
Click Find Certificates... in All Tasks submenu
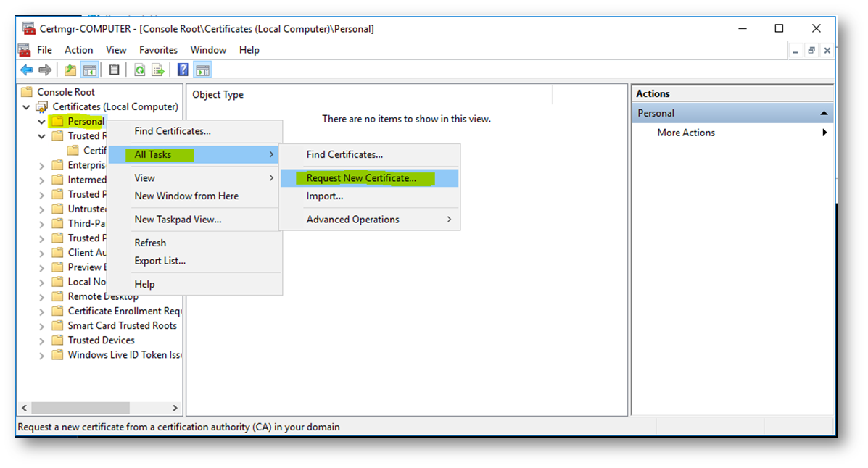[x=369, y=154]
